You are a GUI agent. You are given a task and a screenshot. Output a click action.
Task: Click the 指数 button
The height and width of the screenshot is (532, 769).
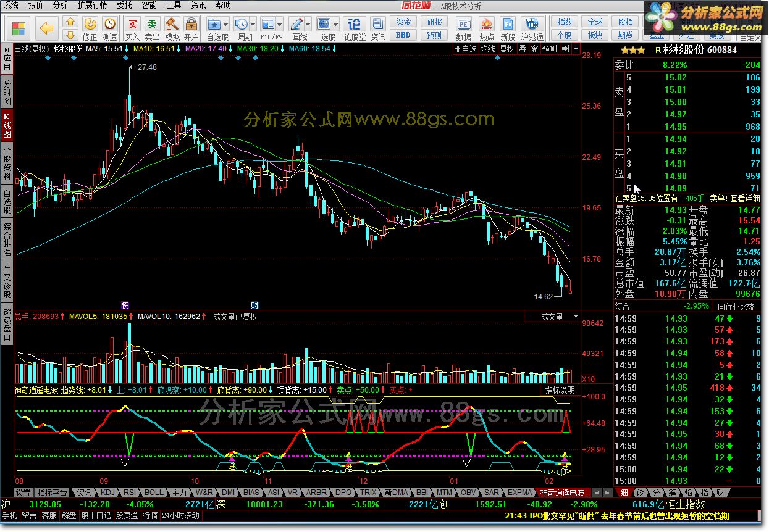pos(565,22)
